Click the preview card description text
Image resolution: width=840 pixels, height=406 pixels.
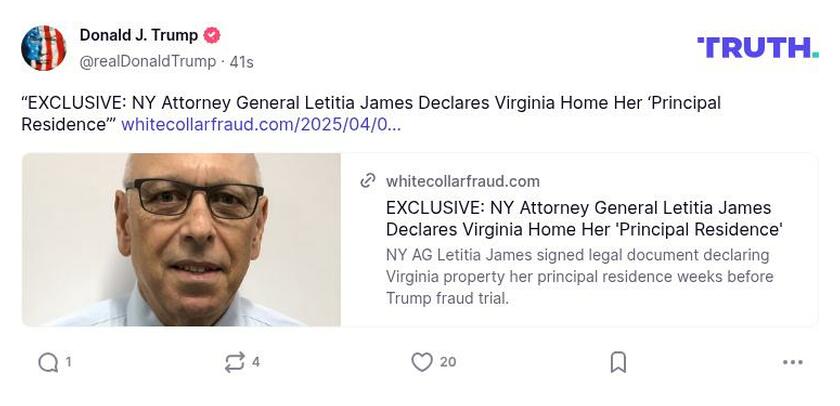(x=579, y=276)
